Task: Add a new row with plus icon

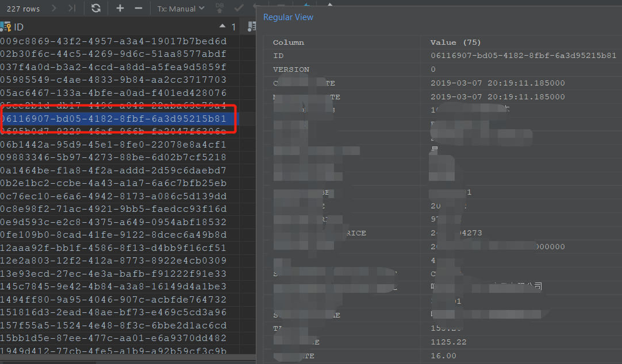Action: pyautogui.click(x=120, y=8)
